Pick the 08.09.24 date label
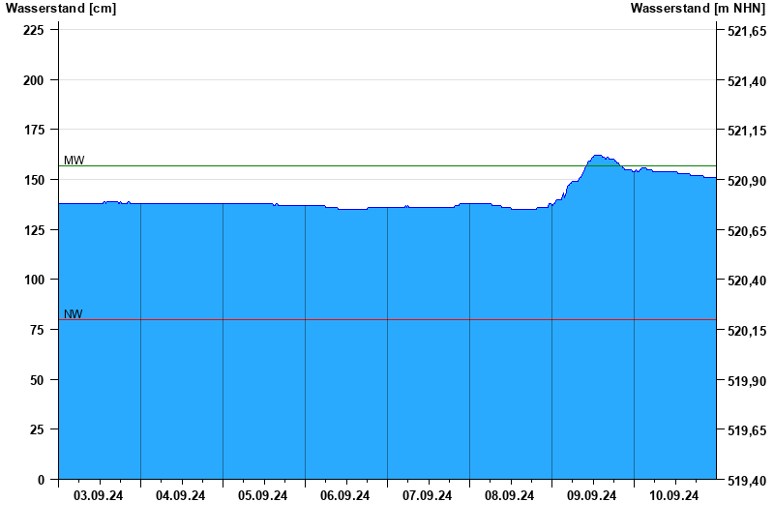Viewport: 774px width, 532px height. tap(510, 495)
